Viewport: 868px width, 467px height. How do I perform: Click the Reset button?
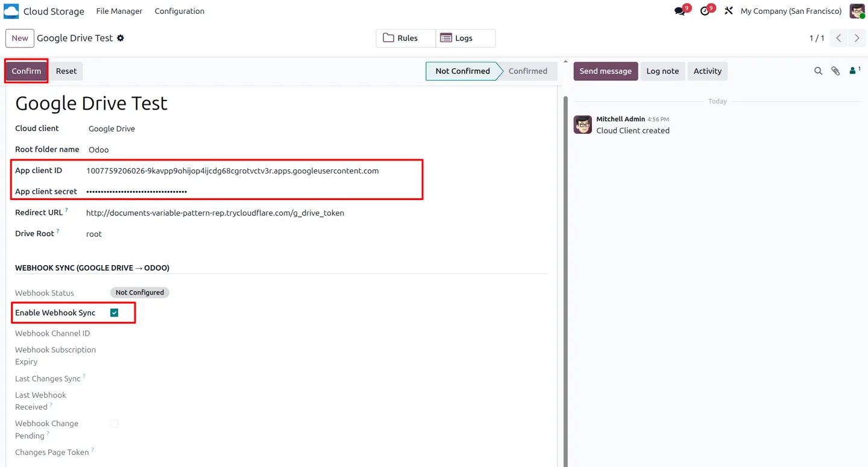pos(66,71)
